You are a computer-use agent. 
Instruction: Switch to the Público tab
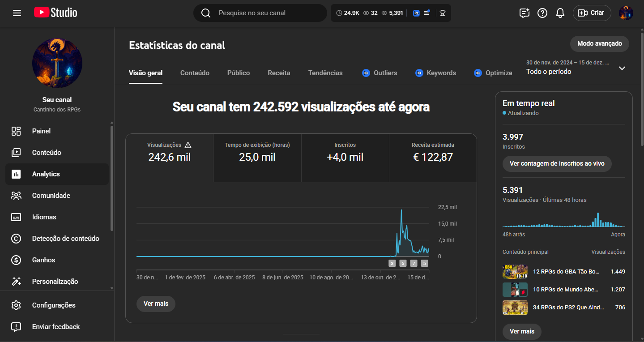(x=239, y=73)
